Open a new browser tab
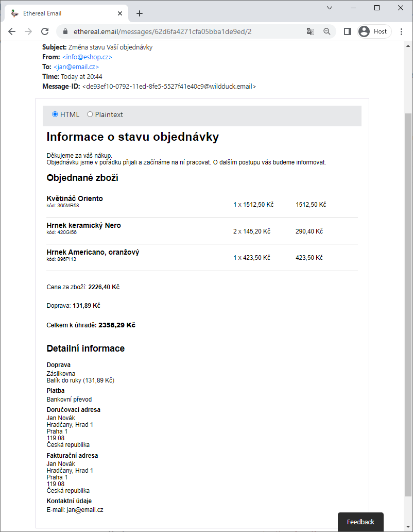This screenshot has height=532, width=413. click(x=139, y=13)
